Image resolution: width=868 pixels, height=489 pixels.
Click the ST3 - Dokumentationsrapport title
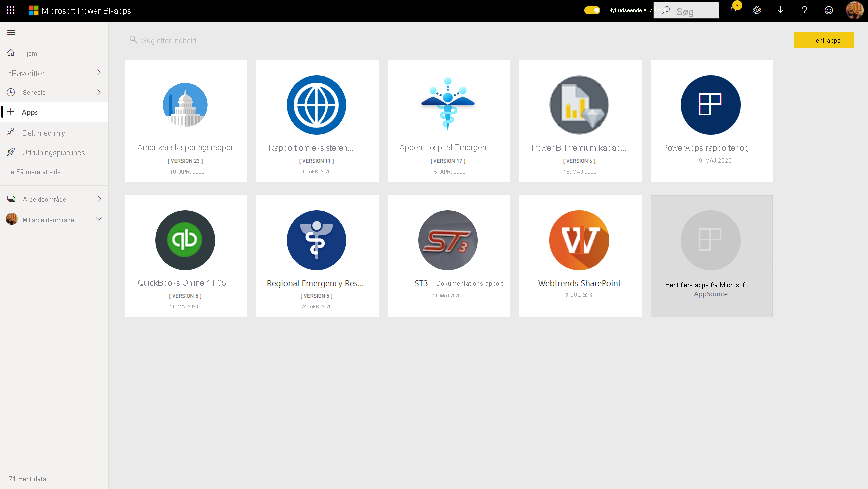(458, 283)
